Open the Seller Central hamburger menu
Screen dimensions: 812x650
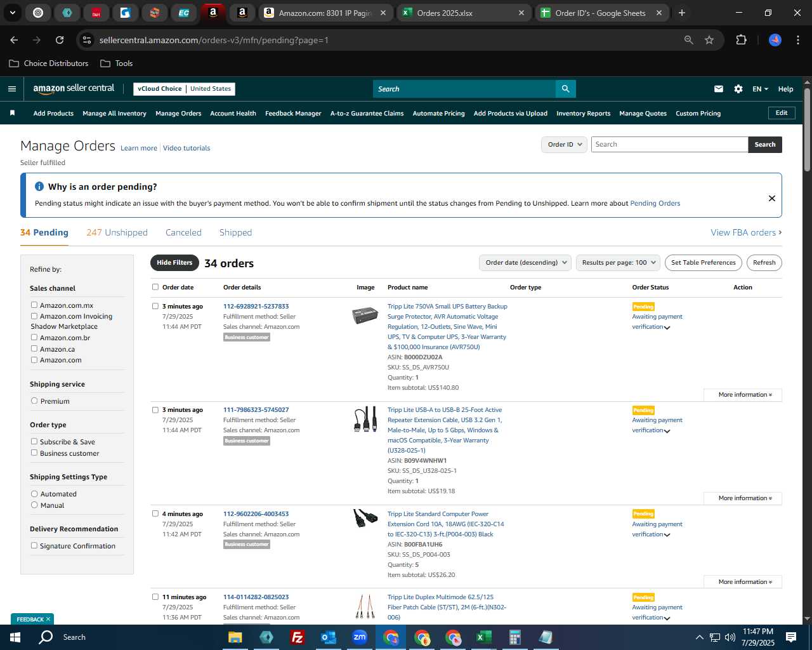pos(11,89)
